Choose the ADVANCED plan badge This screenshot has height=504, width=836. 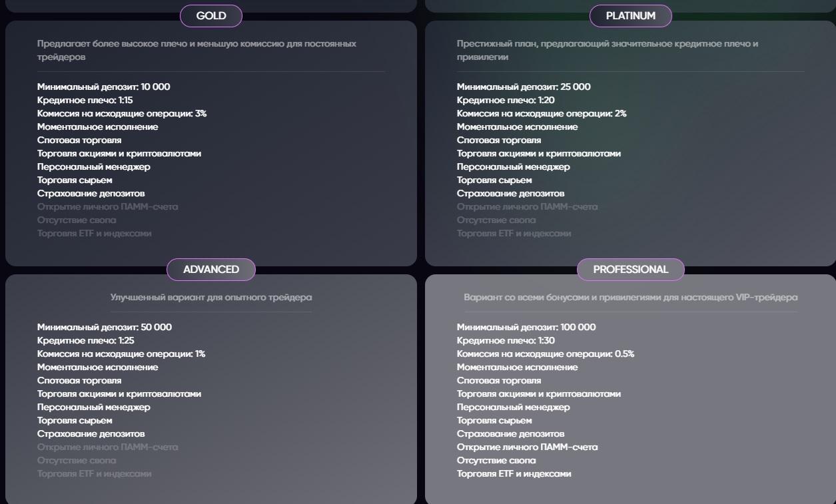click(211, 270)
